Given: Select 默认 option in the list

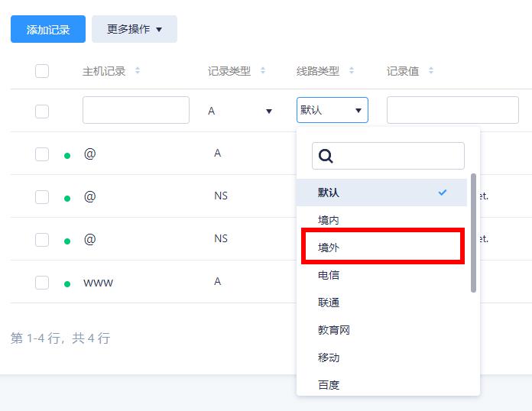Looking at the screenshot, I should point(381,193).
